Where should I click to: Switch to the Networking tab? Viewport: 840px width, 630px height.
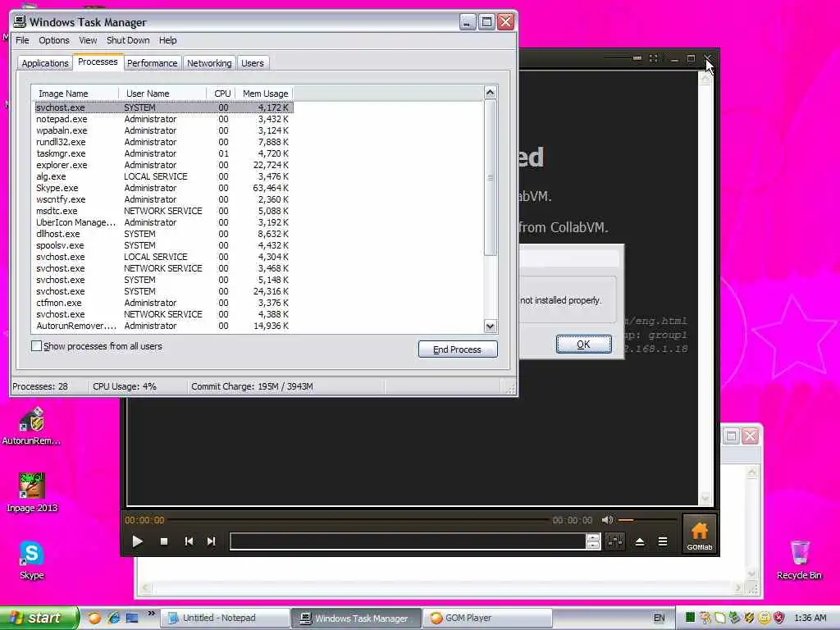[x=209, y=63]
